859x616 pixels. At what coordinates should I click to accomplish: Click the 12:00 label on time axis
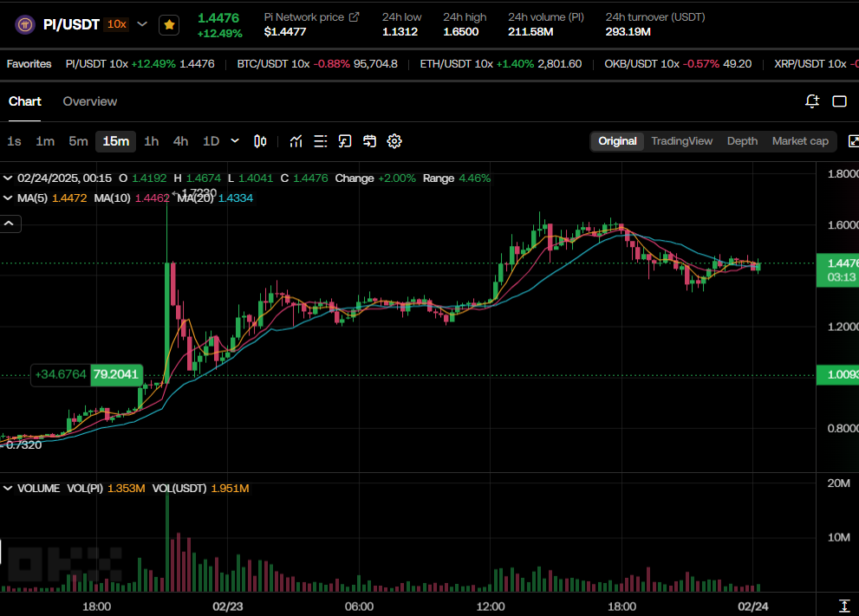(x=491, y=606)
